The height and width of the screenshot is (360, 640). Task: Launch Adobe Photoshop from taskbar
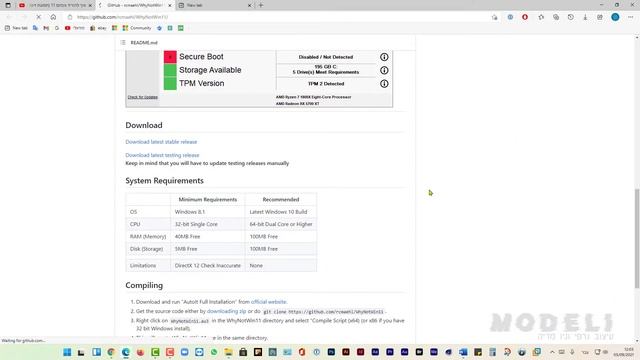(331, 352)
